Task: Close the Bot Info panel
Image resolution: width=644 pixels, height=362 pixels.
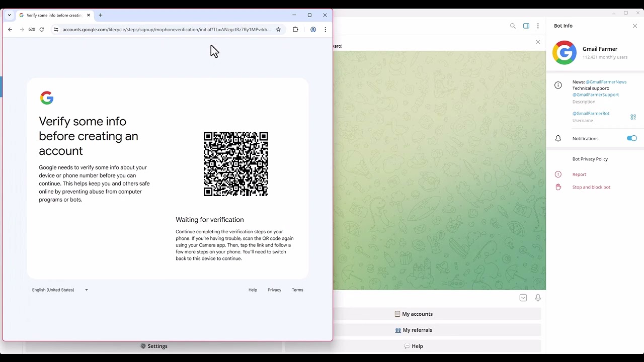Action: pos(635,26)
